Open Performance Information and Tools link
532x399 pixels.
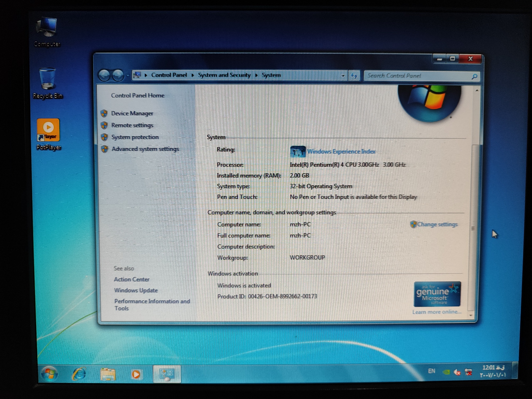point(152,305)
